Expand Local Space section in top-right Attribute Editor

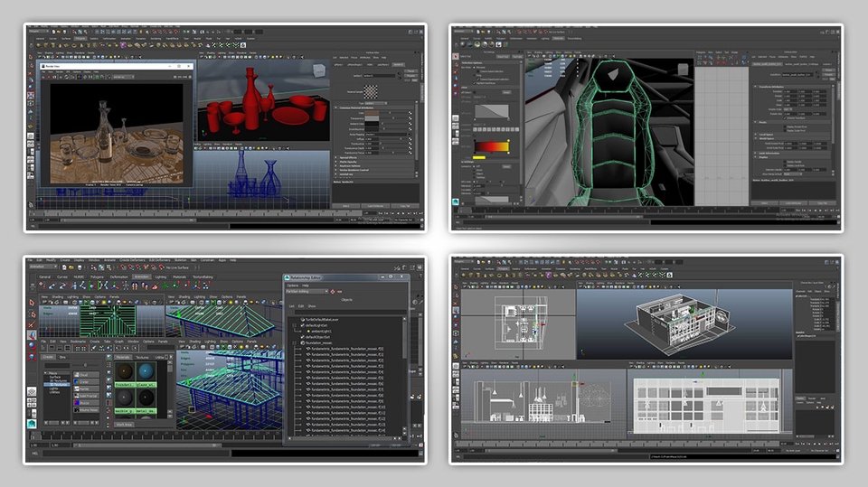tap(755, 135)
